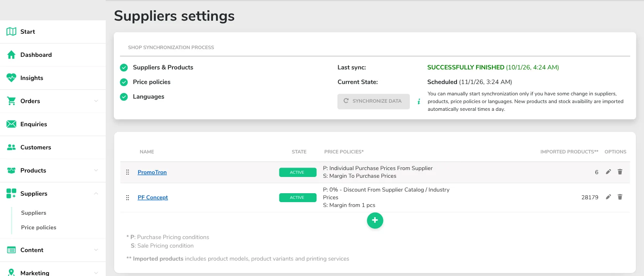This screenshot has height=276, width=644.
Task: Open Insights in the sidebar
Action: 53,78
